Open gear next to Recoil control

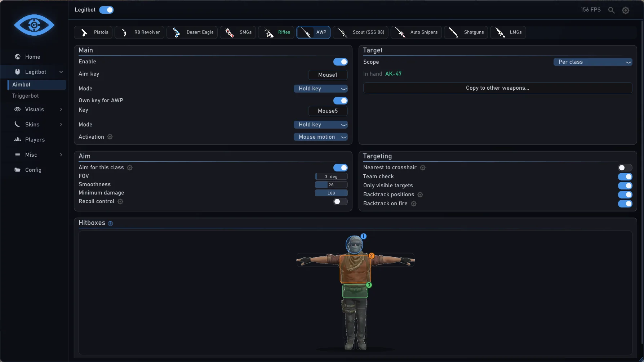pos(120,201)
